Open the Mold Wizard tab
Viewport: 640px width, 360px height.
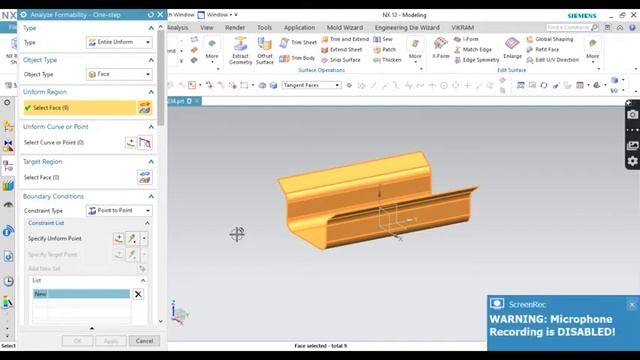coord(345,27)
